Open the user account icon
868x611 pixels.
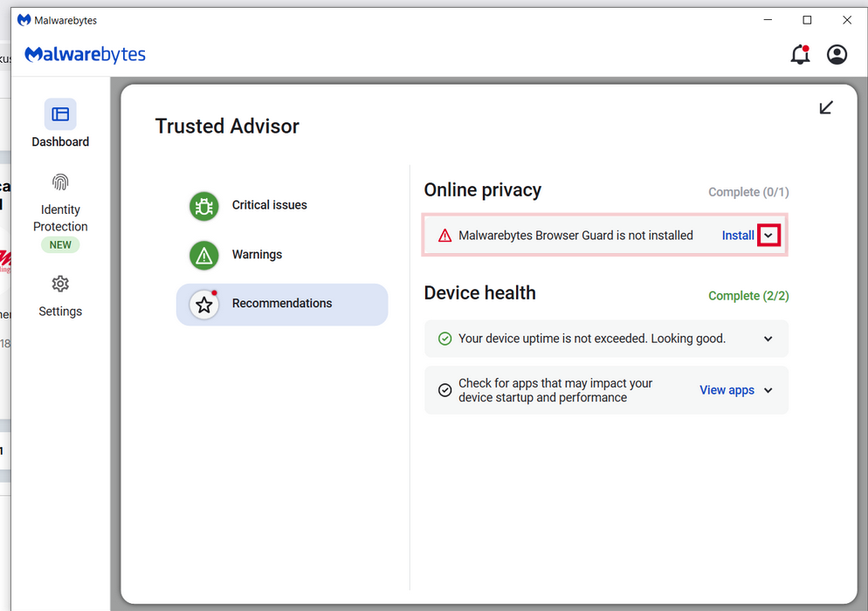(x=837, y=54)
